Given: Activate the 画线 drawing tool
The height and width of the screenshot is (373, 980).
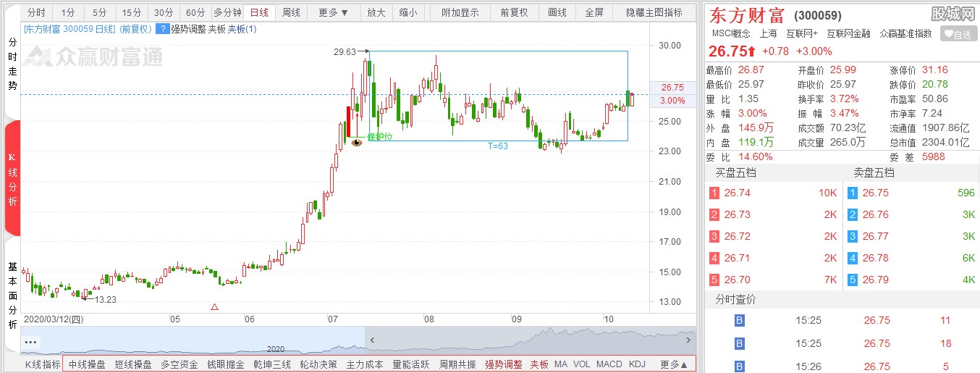Looking at the screenshot, I should [557, 12].
